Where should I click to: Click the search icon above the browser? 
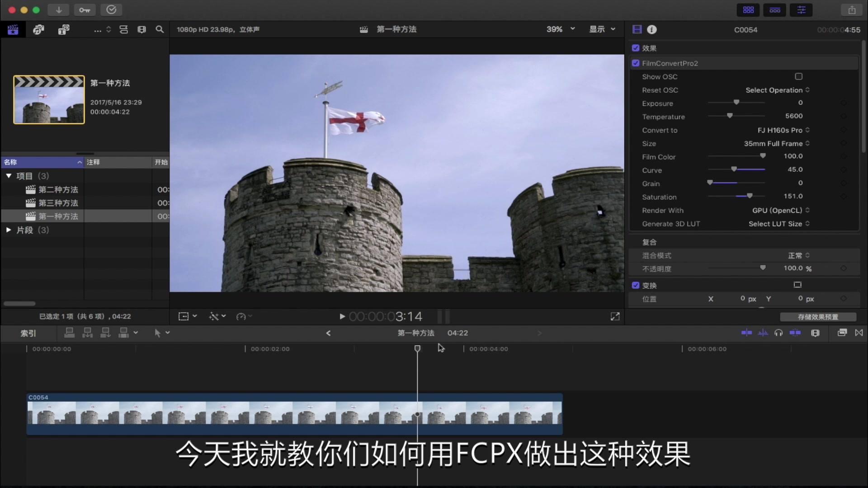(x=160, y=29)
